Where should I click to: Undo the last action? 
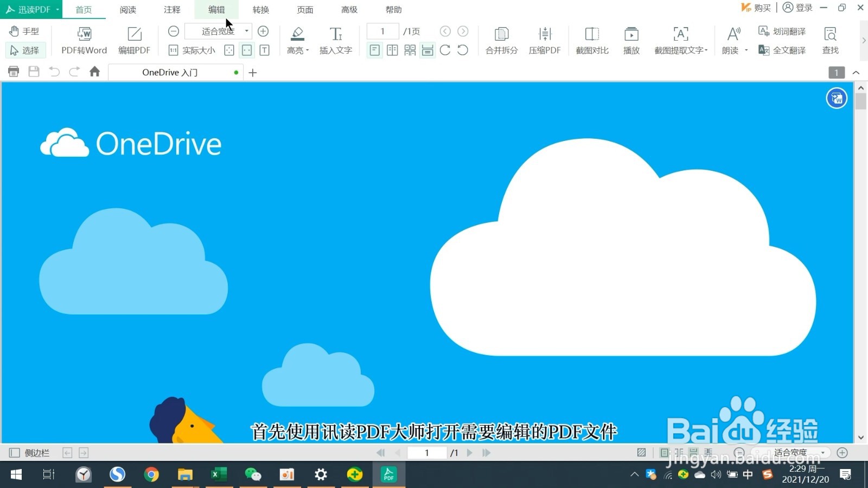point(54,72)
